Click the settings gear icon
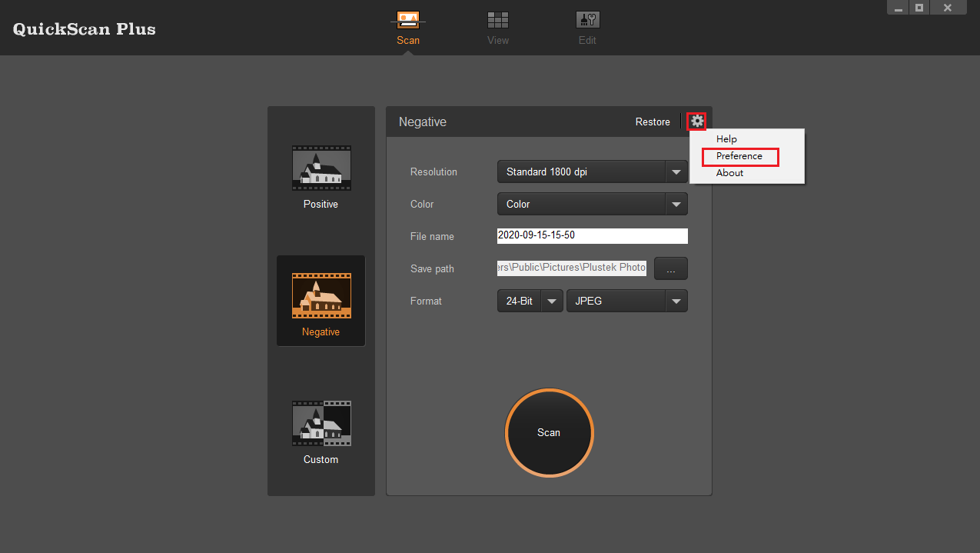The height and width of the screenshot is (553, 980). pyautogui.click(x=696, y=122)
